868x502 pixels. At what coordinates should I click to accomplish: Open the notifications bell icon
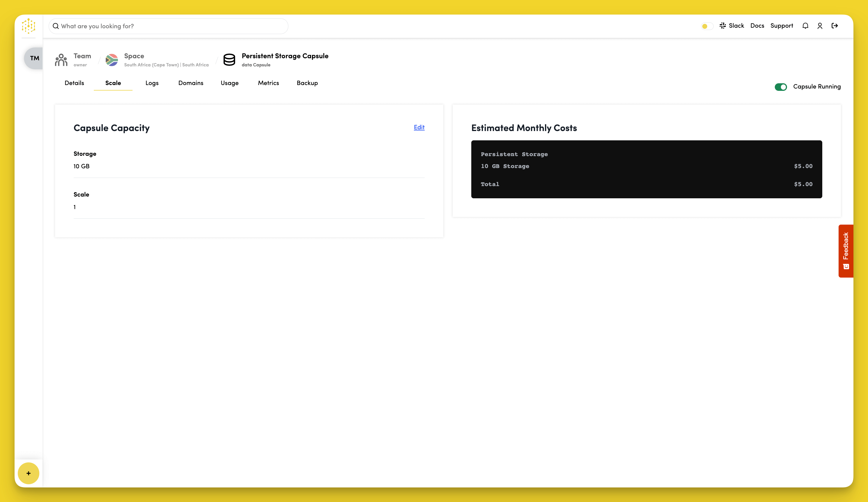(x=805, y=26)
